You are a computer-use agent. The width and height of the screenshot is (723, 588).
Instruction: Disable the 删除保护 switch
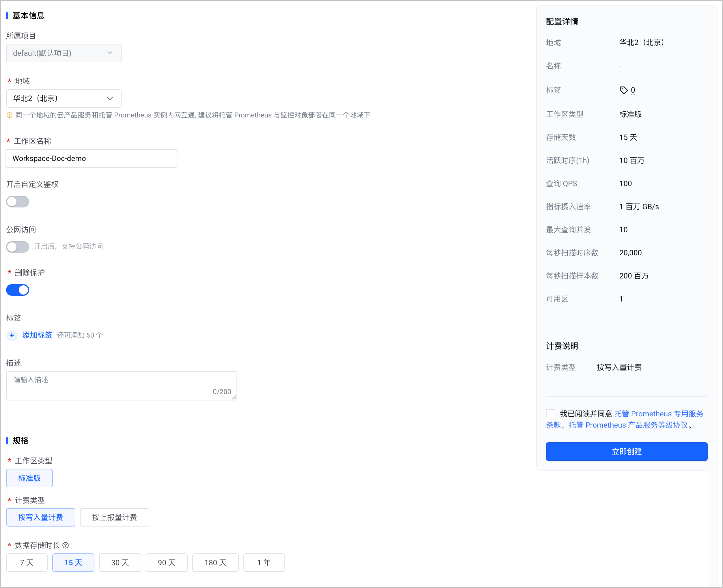pyautogui.click(x=18, y=290)
